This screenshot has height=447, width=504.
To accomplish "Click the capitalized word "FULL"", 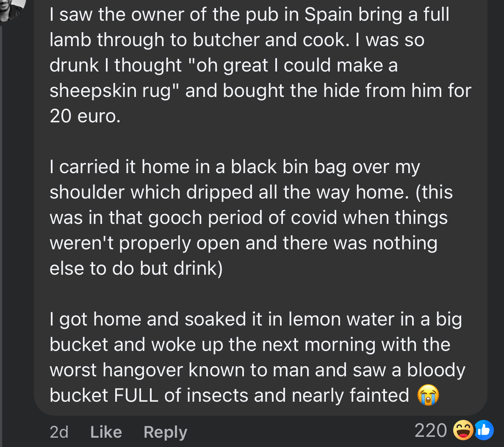I will click(x=136, y=395).
